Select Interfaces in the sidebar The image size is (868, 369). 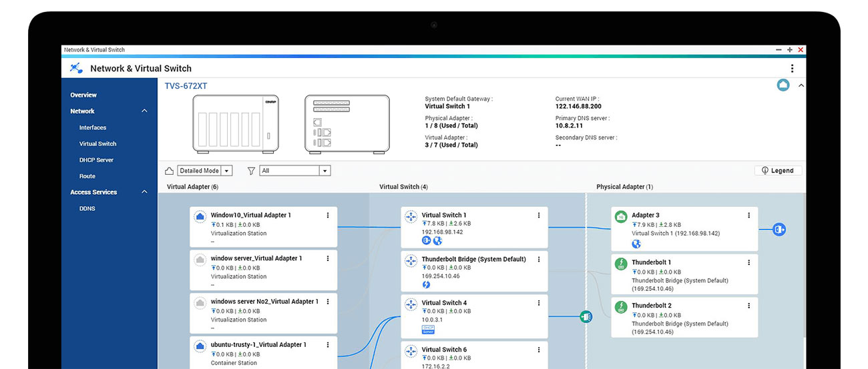[93, 127]
